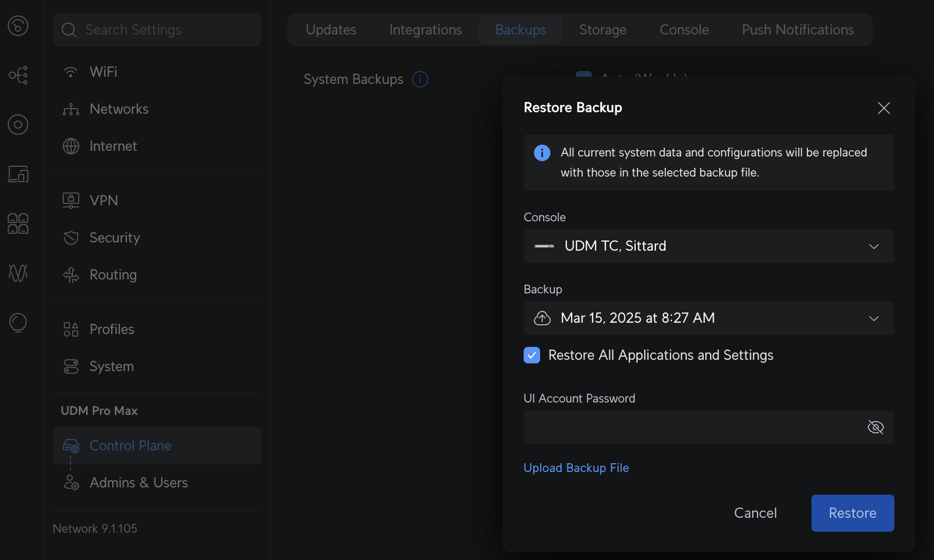Open the topology icon in left rail
This screenshot has width=934, height=560.
(x=18, y=75)
